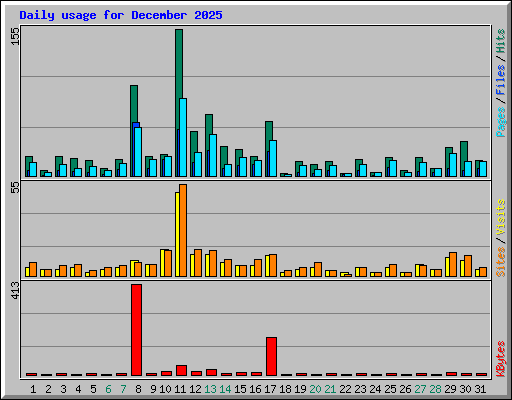Image resolution: width=512 pixels, height=400 pixels.
Task: Click the cyan 'Pages' legend label
Action: 500,122
